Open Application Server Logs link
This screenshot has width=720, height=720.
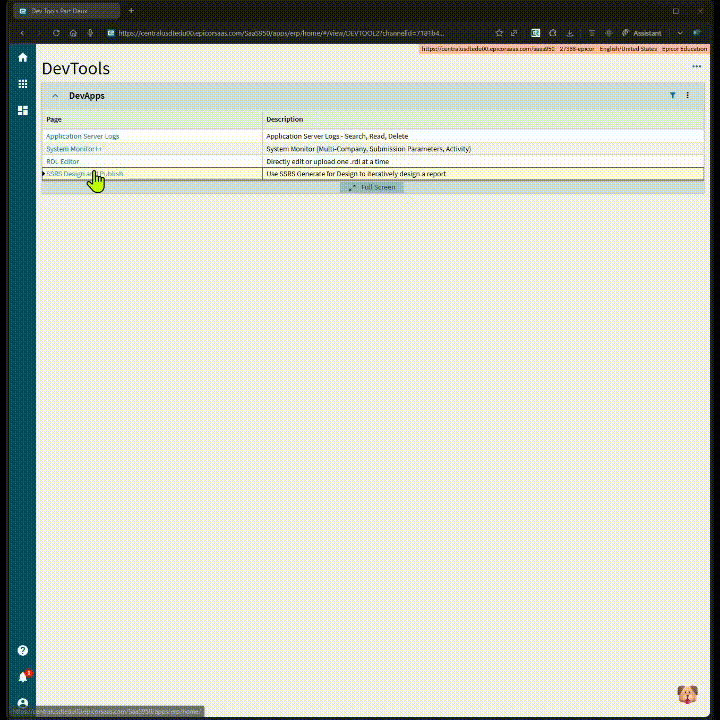pyautogui.click(x=83, y=136)
